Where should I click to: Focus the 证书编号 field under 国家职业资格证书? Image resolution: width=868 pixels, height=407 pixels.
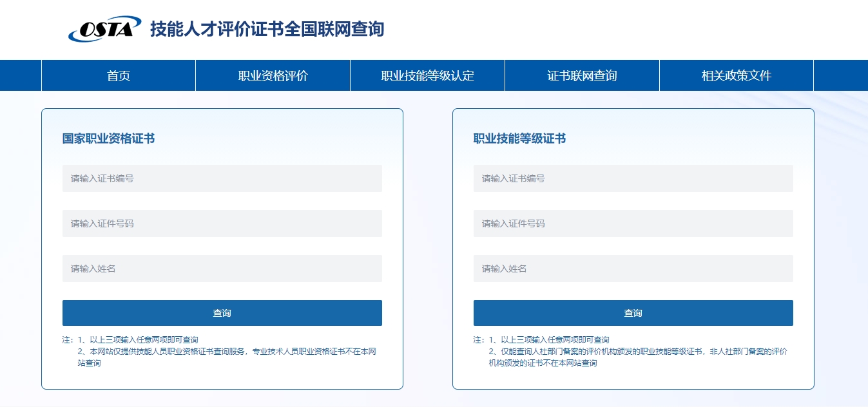click(222, 178)
